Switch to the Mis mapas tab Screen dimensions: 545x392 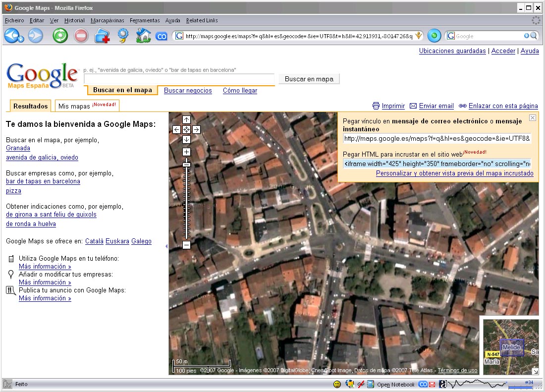87,106
